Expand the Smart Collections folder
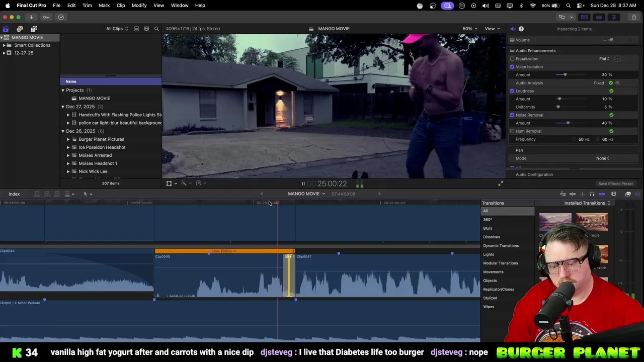Viewport: 644px width, 362px height. click(x=4, y=45)
